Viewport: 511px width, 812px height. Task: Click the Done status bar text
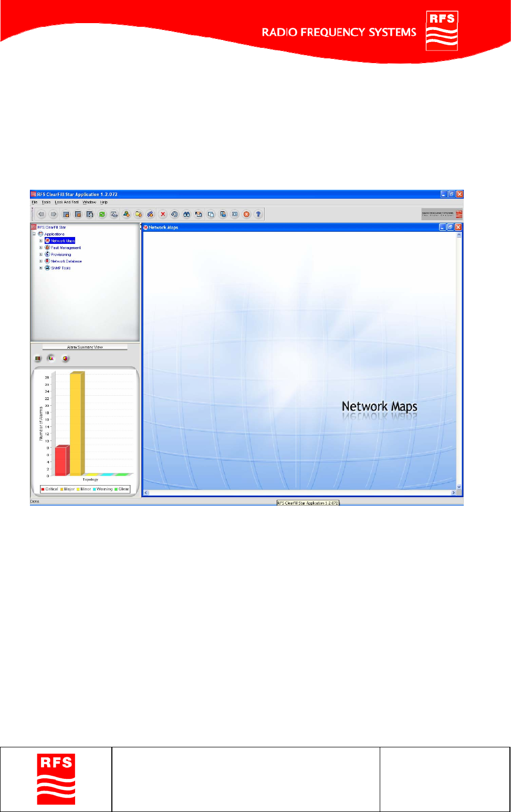[35, 501]
